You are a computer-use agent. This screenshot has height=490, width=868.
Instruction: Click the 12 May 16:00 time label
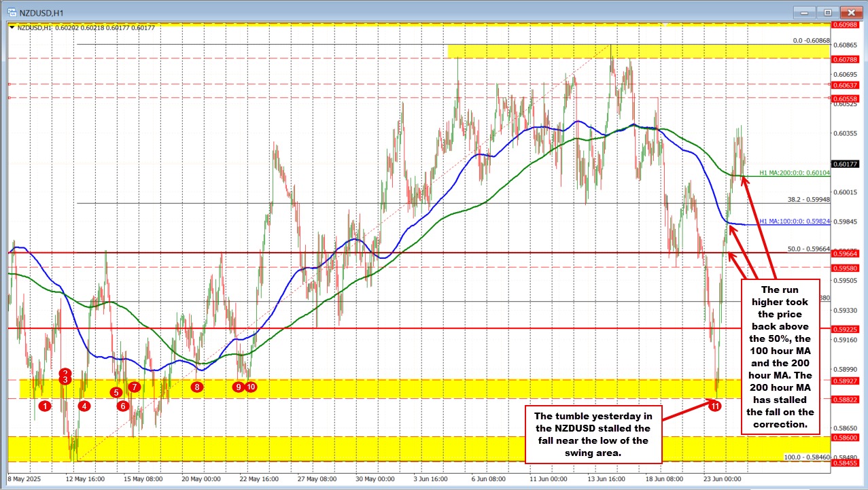(x=85, y=478)
